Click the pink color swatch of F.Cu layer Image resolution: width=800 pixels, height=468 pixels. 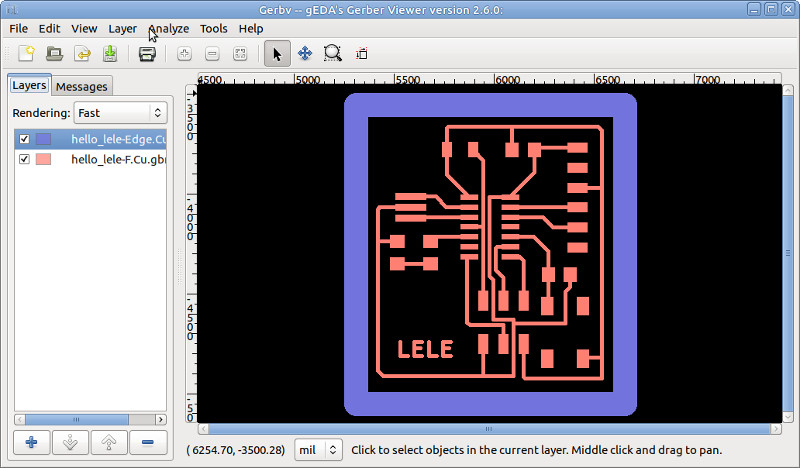(43, 159)
